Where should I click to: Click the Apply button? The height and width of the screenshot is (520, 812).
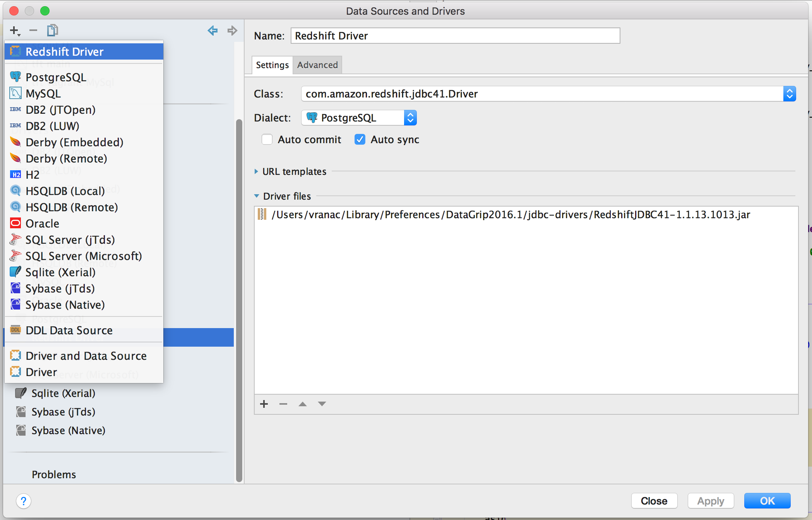[711, 501]
